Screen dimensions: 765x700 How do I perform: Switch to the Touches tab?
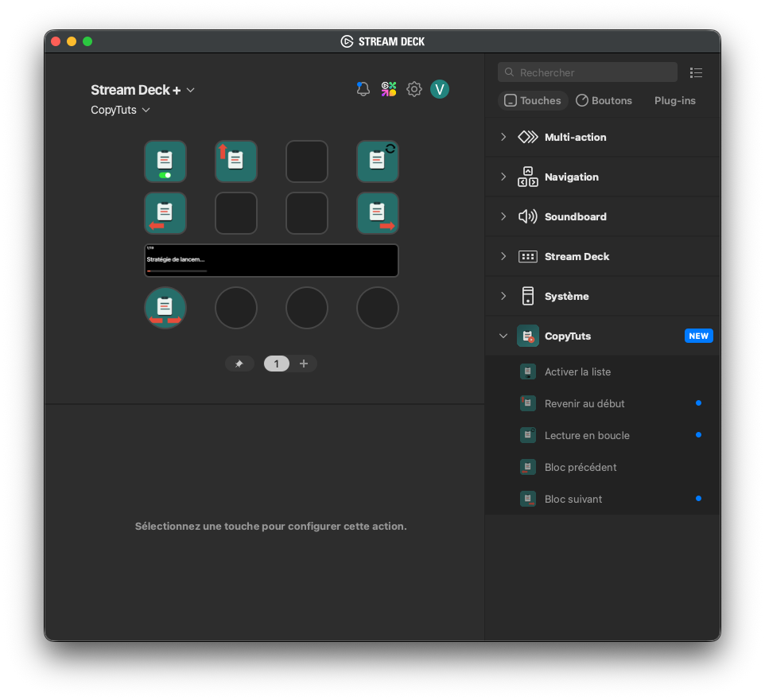coord(533,100)
